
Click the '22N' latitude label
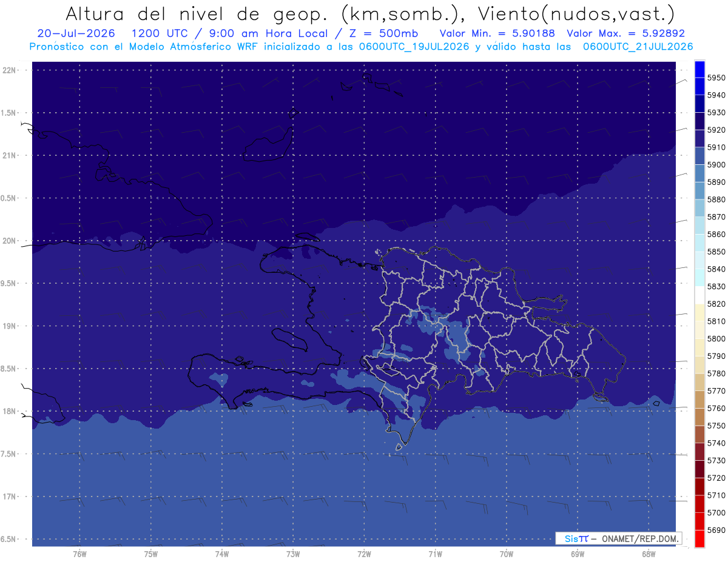10,70
